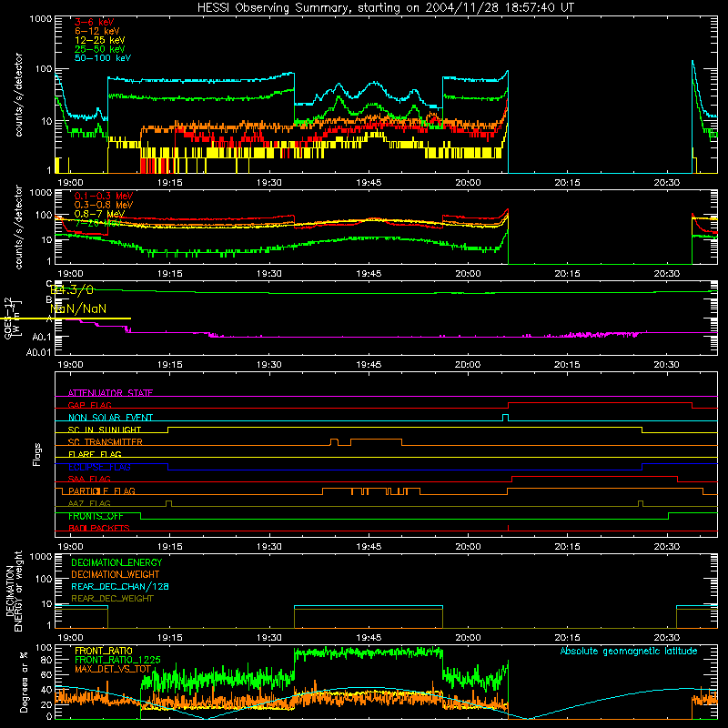The height and width of the screenshot is (728, 728).
Task: Click the yellow 12-25 keV legend label
Action: pyautogui.click(x=99, y=40)
